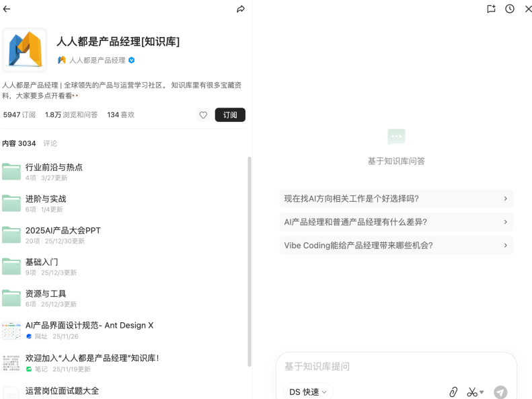Go back using the left arrow icon
Screen dimensions: 532x399
(x=7, y=9)
